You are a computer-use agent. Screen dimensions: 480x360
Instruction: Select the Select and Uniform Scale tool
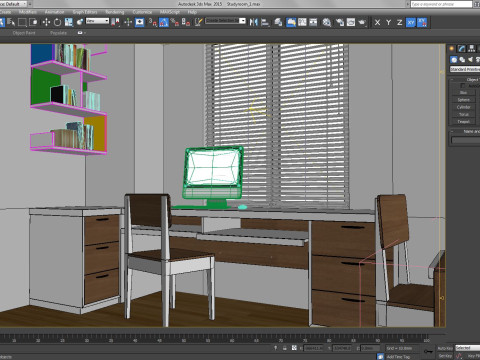[x=69, y=22]
